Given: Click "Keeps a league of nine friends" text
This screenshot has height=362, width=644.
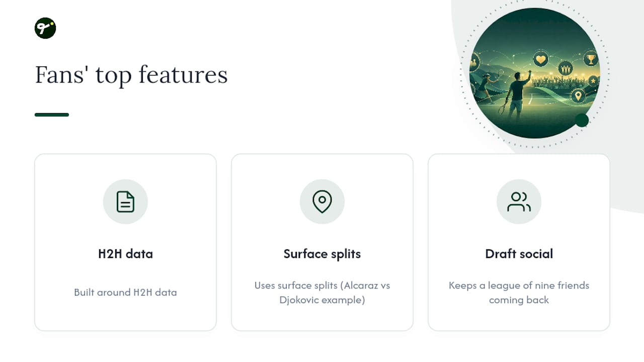Looking at the screenshot, I should click(x=519, y=285).
